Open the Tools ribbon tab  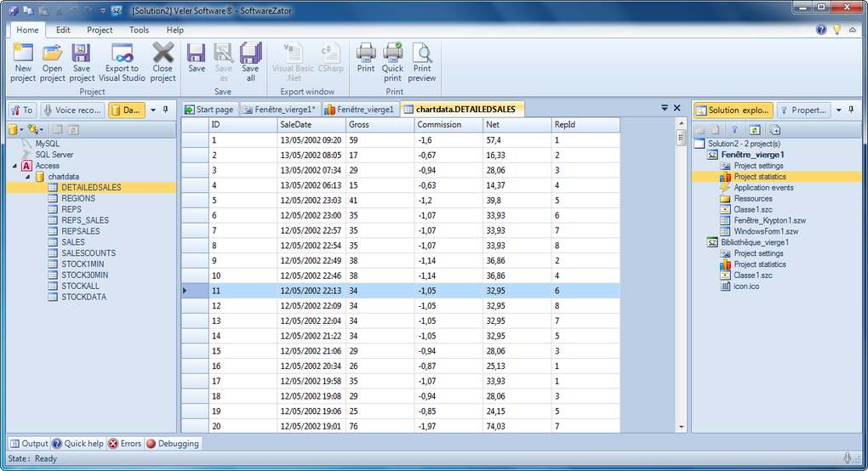[139, 30]
